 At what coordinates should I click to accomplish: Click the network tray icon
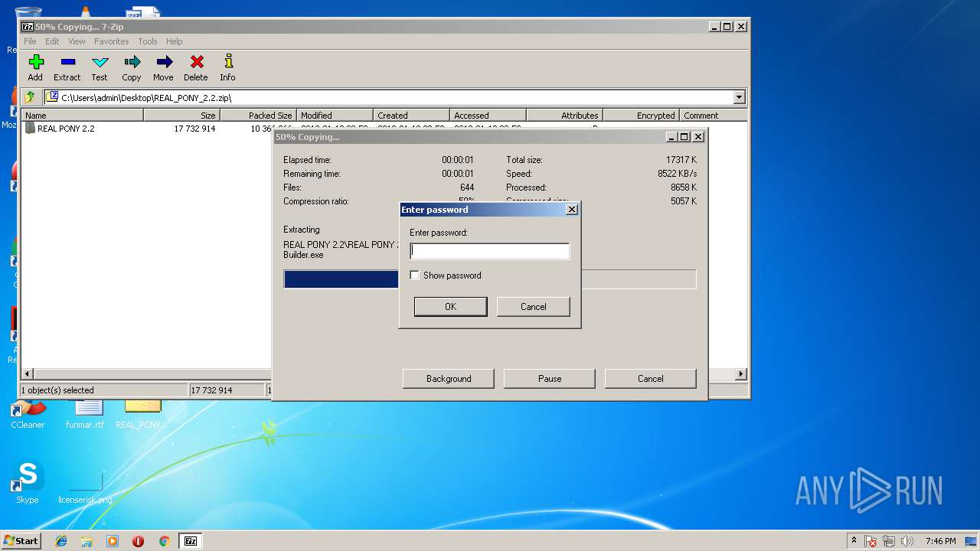[x=889, y=541]
